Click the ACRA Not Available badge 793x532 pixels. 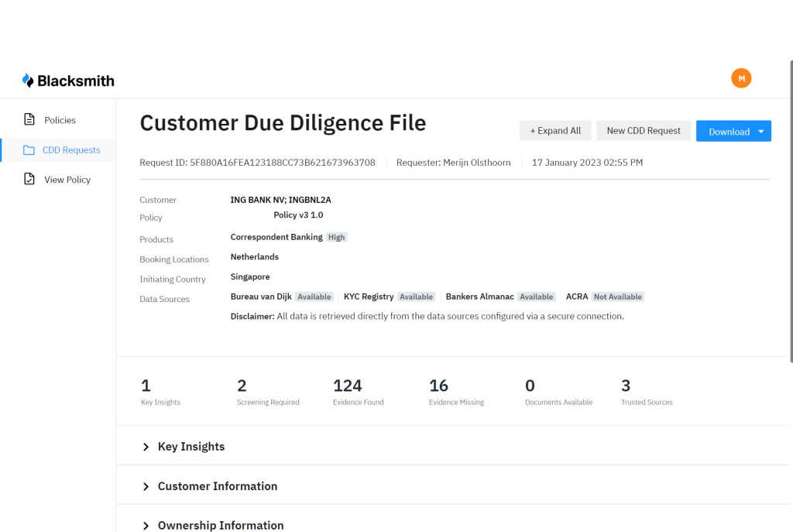click(x=617, y=297)
